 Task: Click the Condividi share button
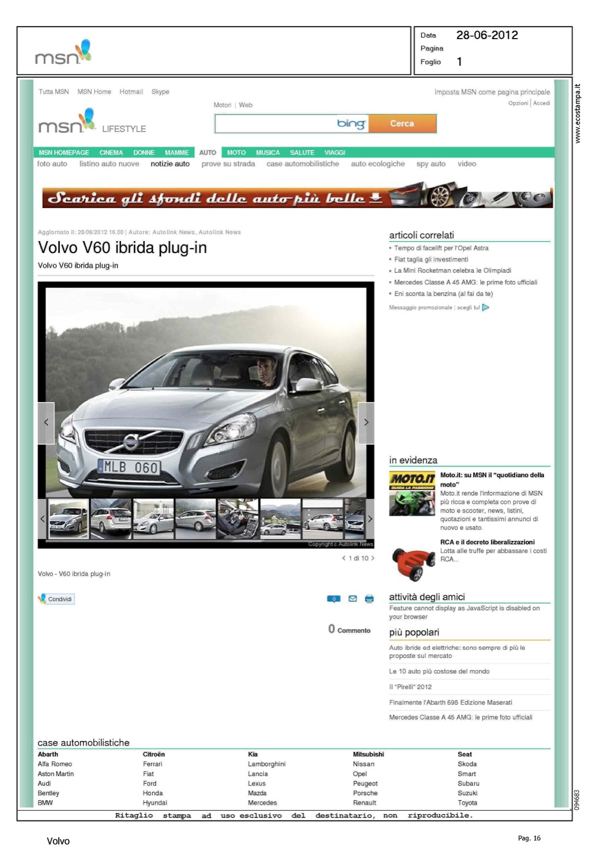click(x=56, y=599)
